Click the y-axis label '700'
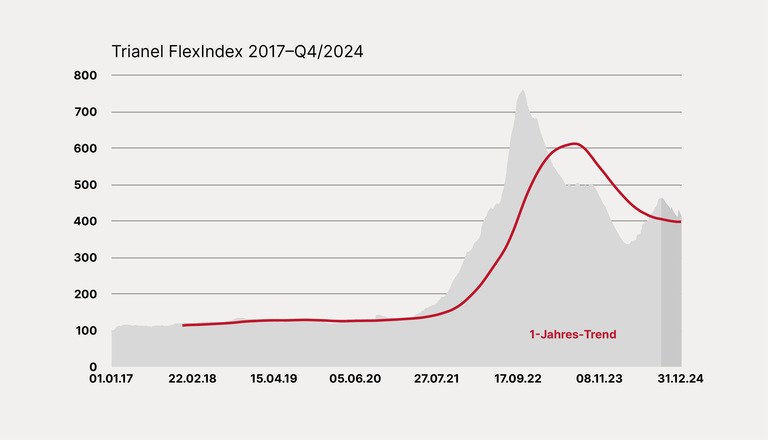Viewport: 768px width, 440px height. coord(85,112)
